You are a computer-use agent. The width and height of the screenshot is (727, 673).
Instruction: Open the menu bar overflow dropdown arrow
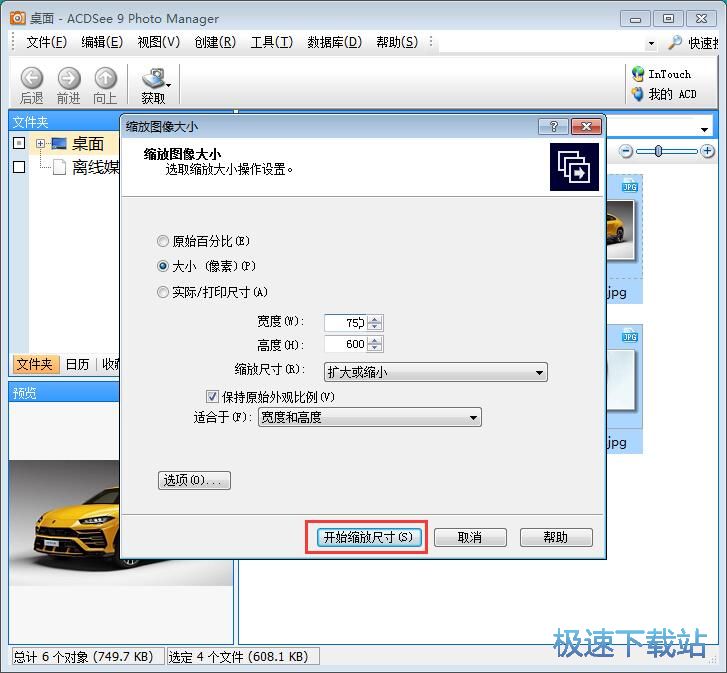point(651,44)
